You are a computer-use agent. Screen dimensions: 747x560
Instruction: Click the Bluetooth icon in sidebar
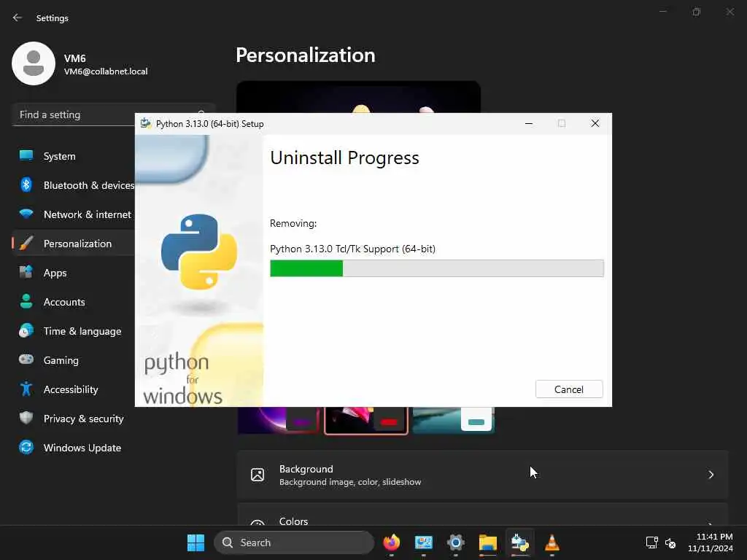(26, 184)
